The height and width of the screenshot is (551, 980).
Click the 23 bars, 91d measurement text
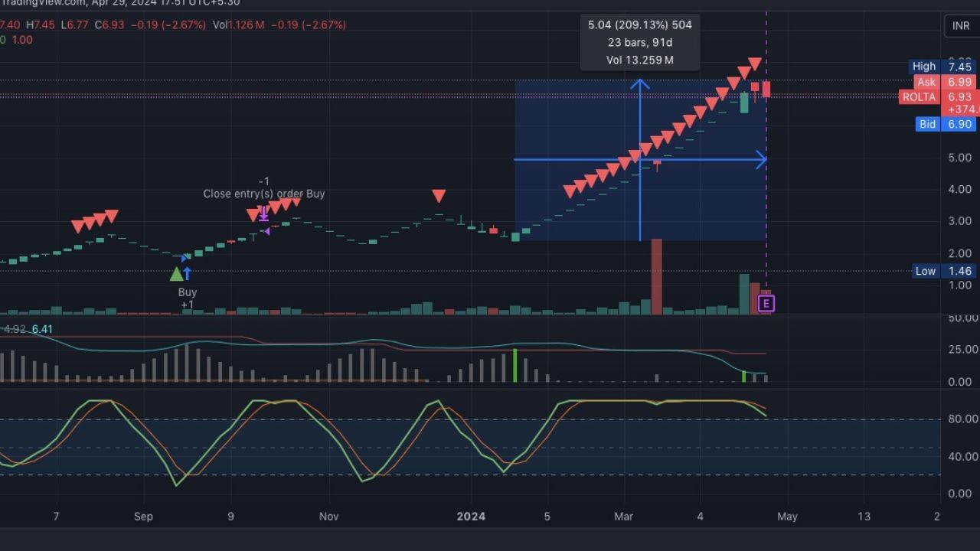(640, 43)
